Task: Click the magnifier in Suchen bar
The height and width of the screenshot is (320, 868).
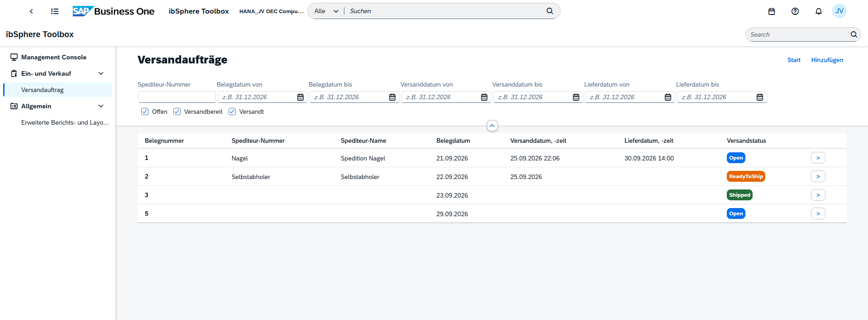Action: 550,11
